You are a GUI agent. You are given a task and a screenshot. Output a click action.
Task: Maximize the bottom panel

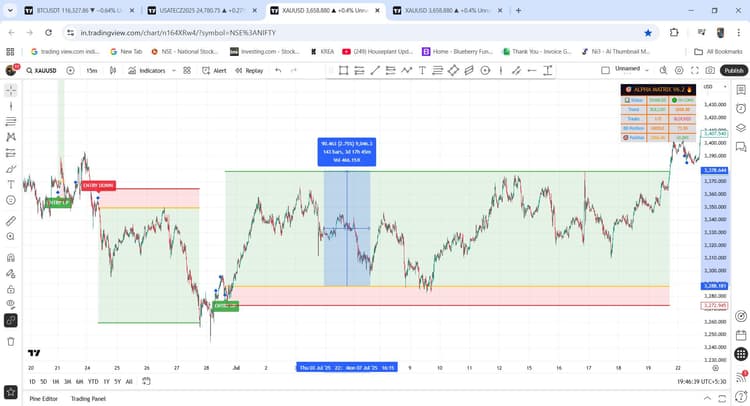(722, 398)
